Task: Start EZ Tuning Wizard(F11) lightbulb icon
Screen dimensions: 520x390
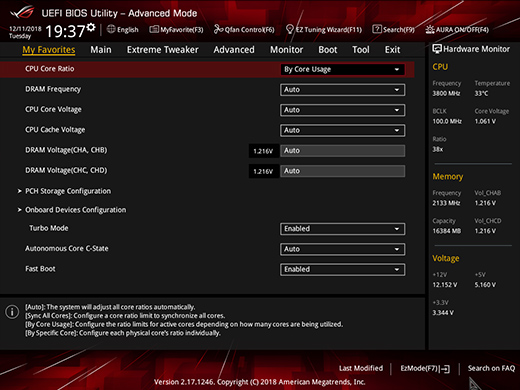Action: [x=290, y=30]
